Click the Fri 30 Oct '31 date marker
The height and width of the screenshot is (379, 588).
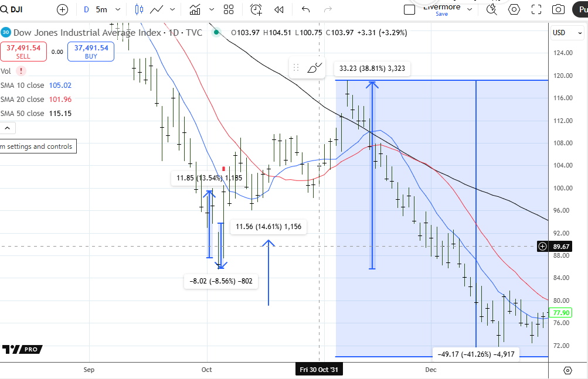coord(319,370)
